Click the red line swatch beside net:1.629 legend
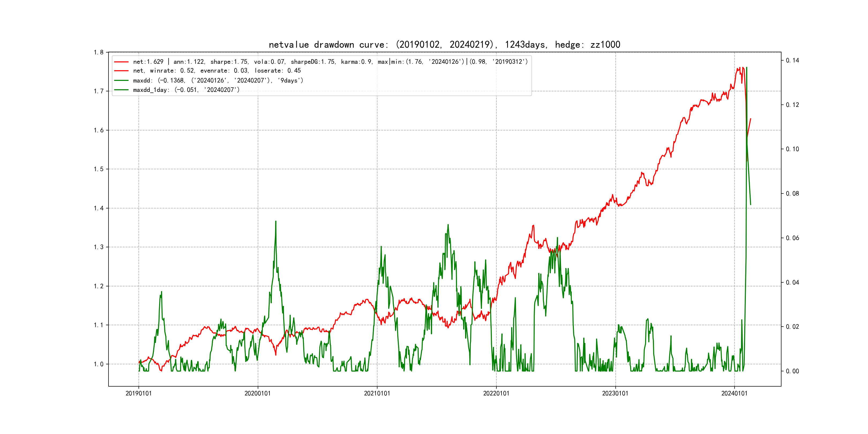 point(121,62)
